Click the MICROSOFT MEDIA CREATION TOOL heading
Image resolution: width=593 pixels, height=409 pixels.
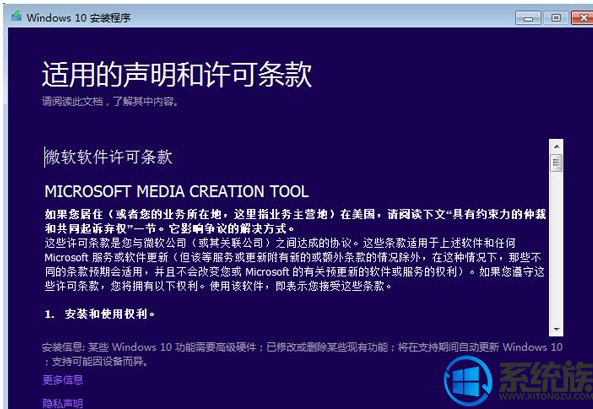[177, 191]
